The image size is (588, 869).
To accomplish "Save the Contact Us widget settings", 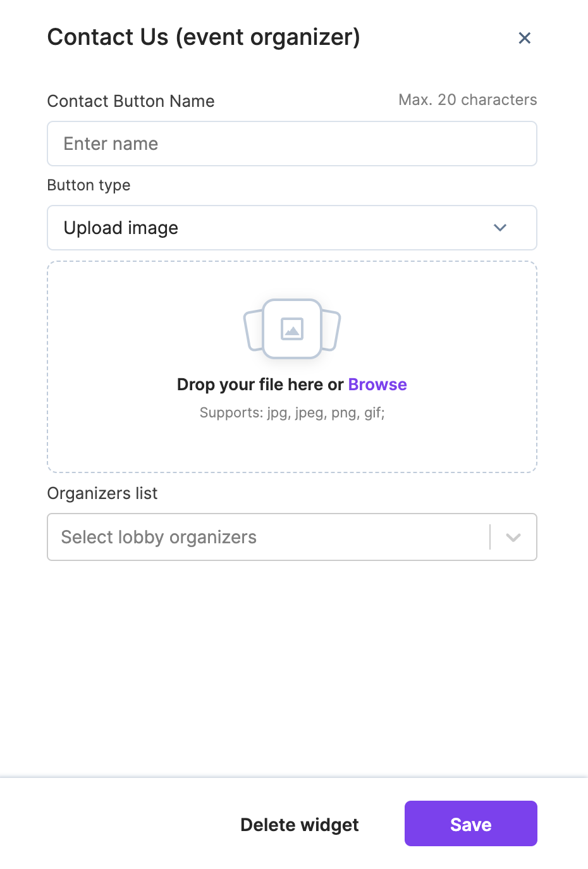I will [470, 823].
